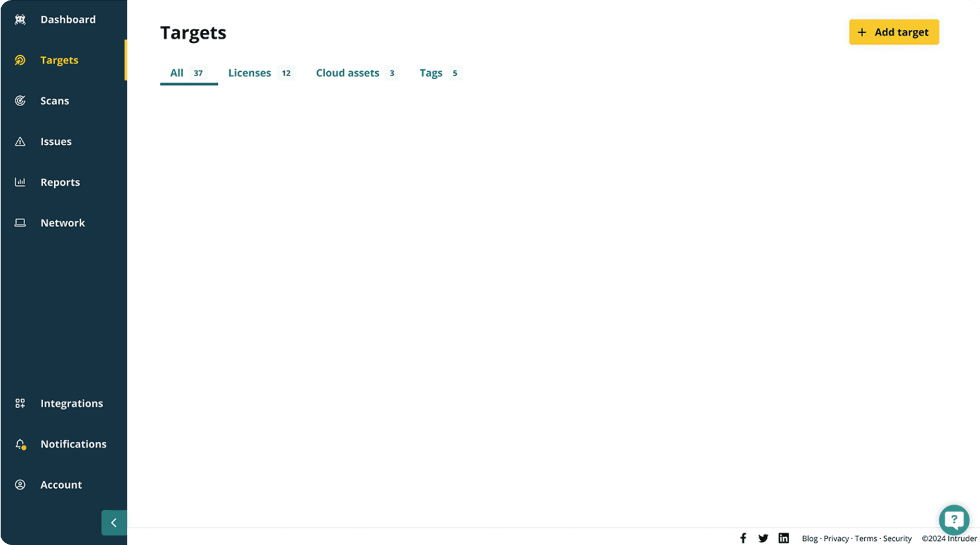Click the Account user icon
The height and width of the screenshot is (545, 980).
[x=20, y=485]
